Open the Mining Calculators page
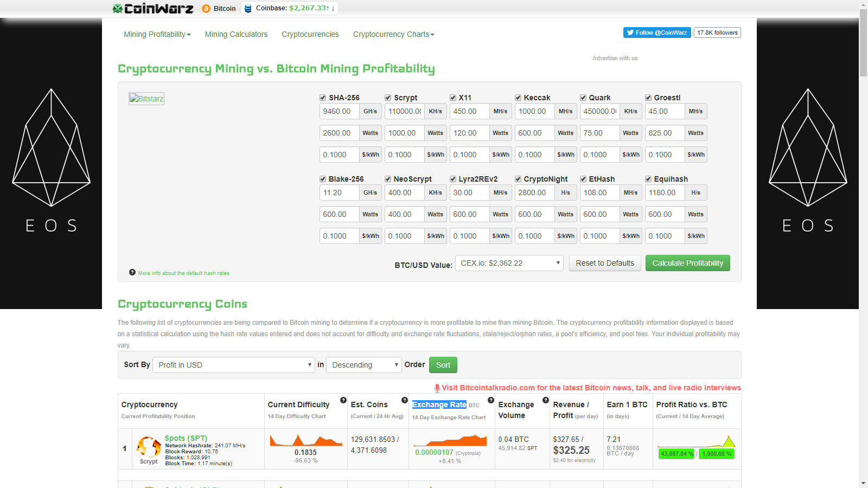Viewport: 868px width, 488px height. tap(236, 34)
